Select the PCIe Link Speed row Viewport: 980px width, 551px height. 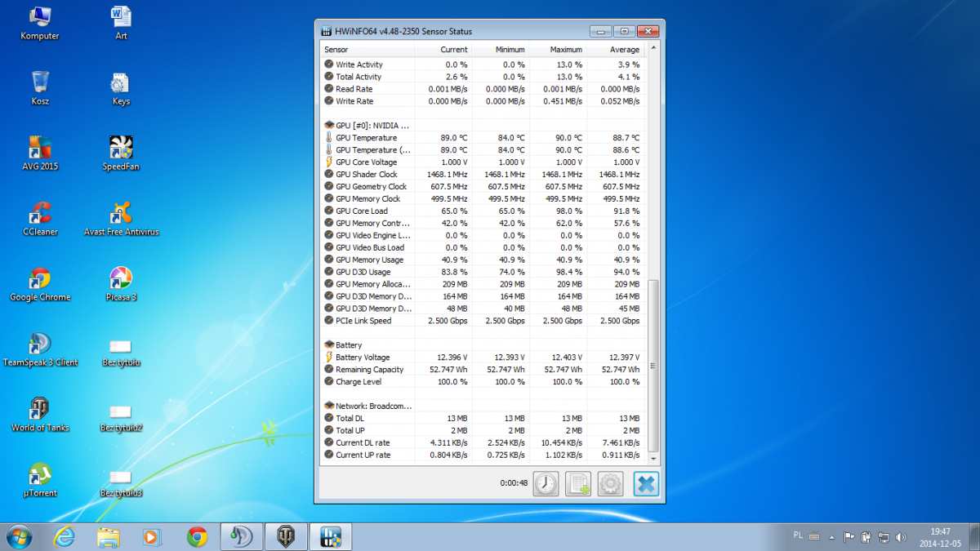483,321
